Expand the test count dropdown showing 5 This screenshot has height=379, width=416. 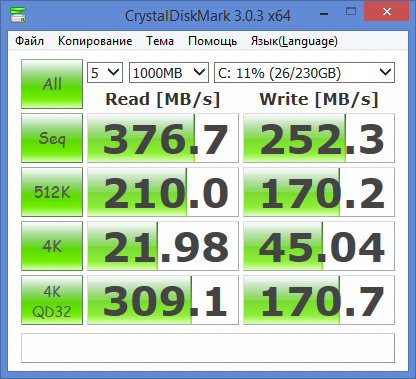105,72
